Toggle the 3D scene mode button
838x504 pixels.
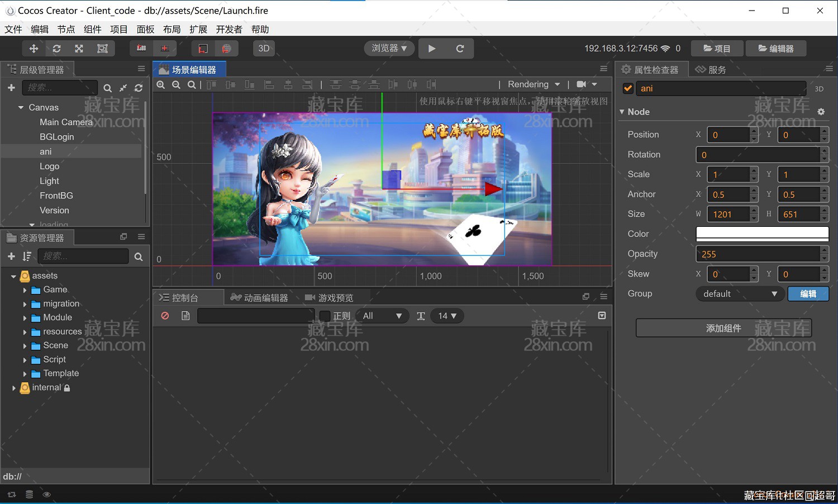[264, 49]
